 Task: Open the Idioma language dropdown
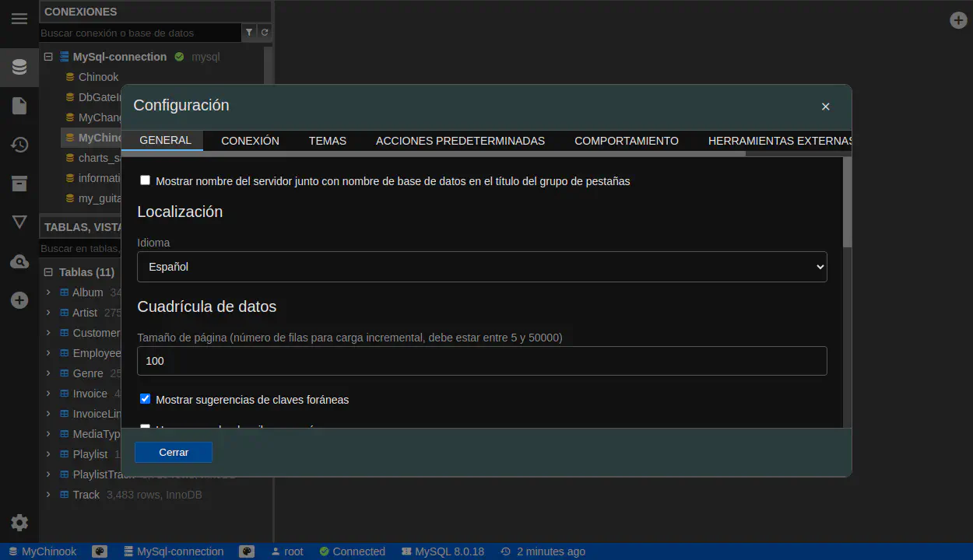[482, 267]
